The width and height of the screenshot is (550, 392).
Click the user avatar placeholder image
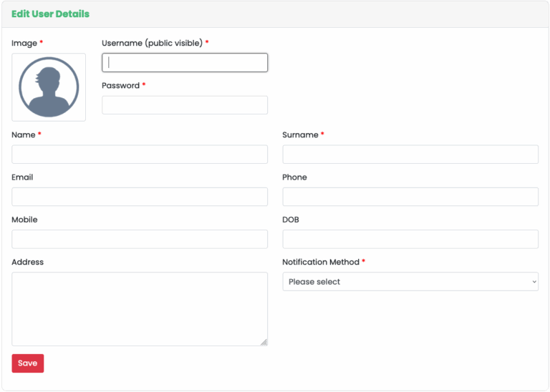point(49,87)
